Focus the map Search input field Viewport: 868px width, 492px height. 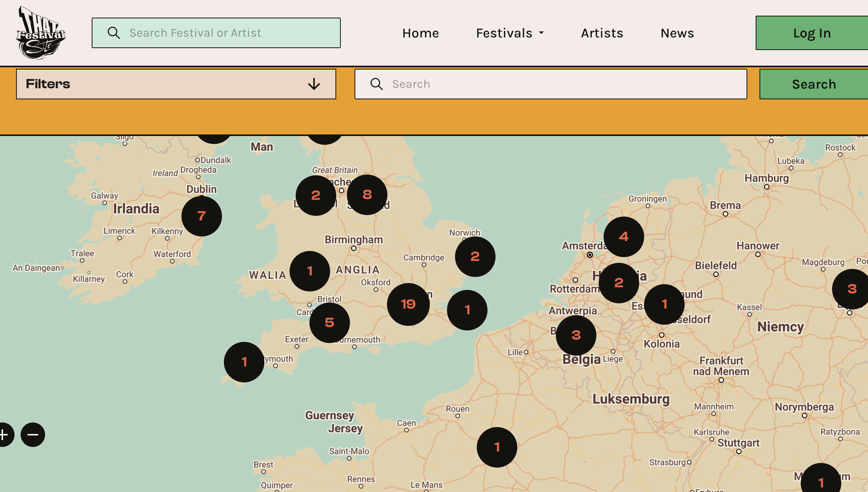[x=551, y=84]
